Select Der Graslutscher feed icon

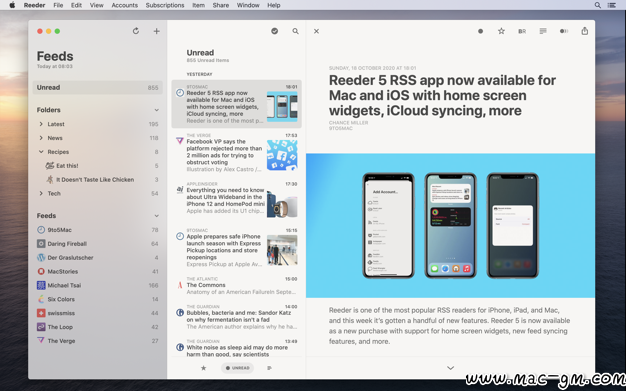(41, 258)
